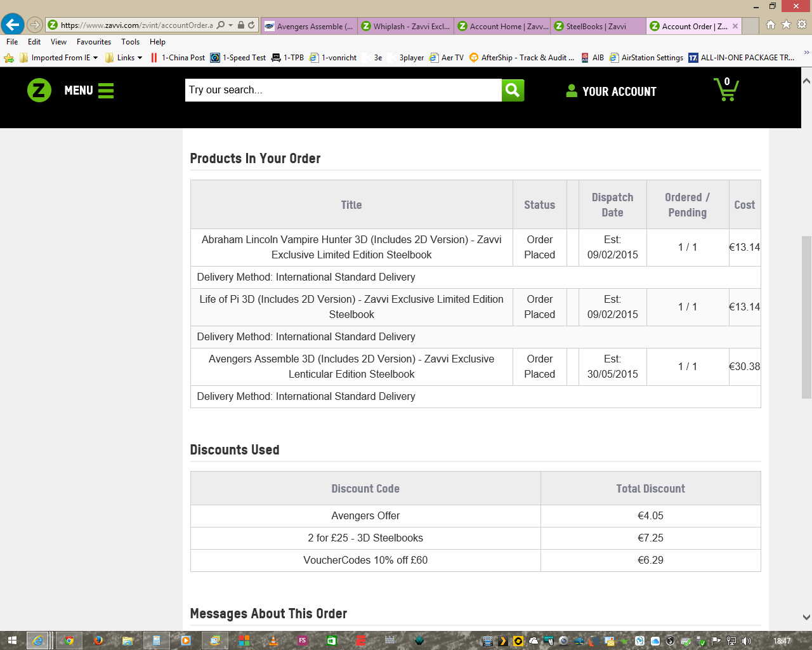Refresh the page using the reload icon

(251, 25)
